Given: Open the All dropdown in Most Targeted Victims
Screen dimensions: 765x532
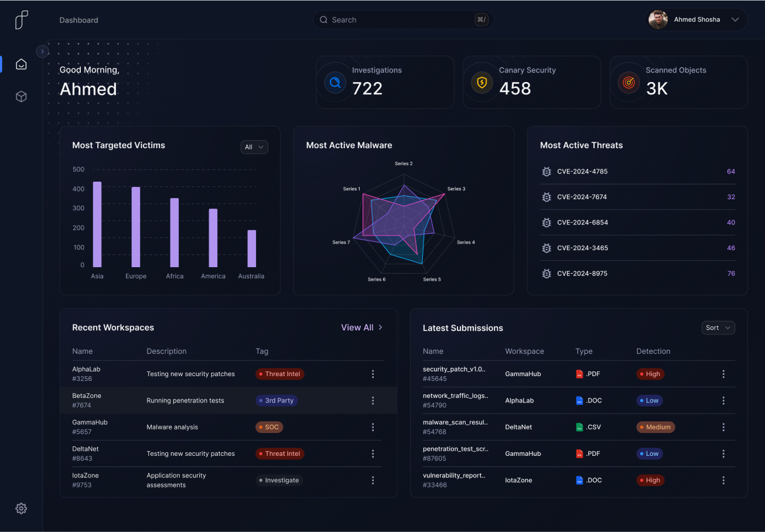Looking at the screenshot, I should coord(254,147).
